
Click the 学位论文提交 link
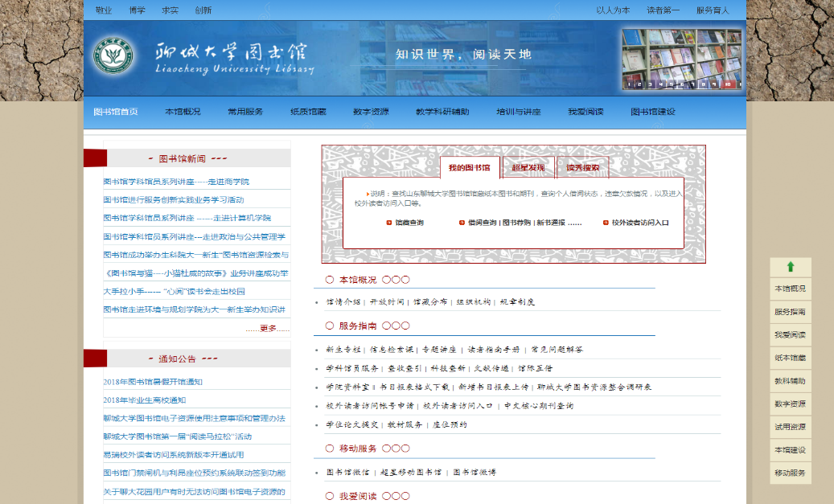click(352, 424)
